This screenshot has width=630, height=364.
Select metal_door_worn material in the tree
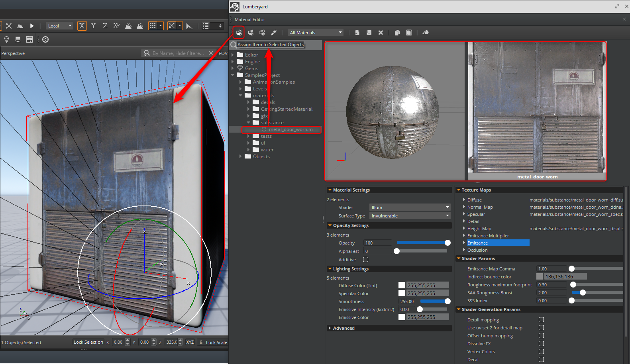coord(290,129)
